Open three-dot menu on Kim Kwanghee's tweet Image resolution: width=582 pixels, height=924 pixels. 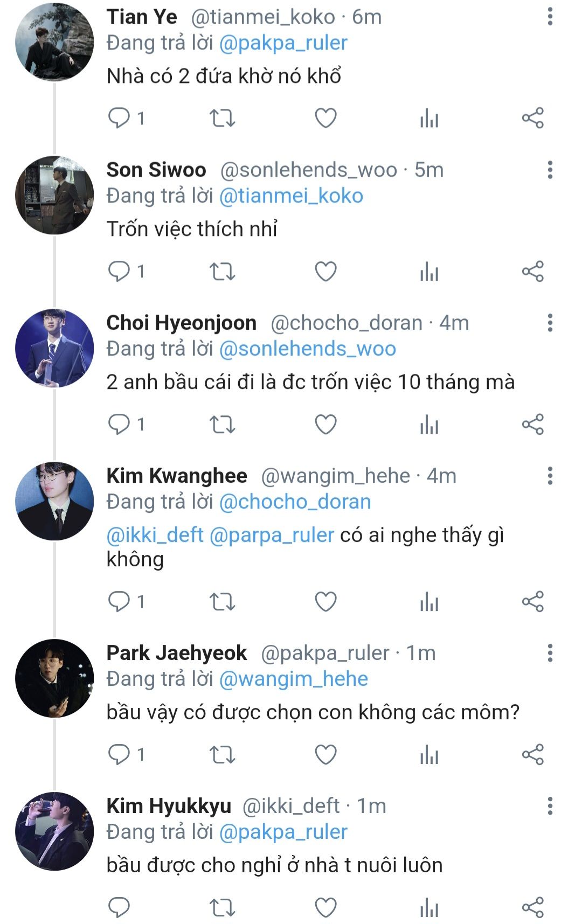[x=550, y=476]
